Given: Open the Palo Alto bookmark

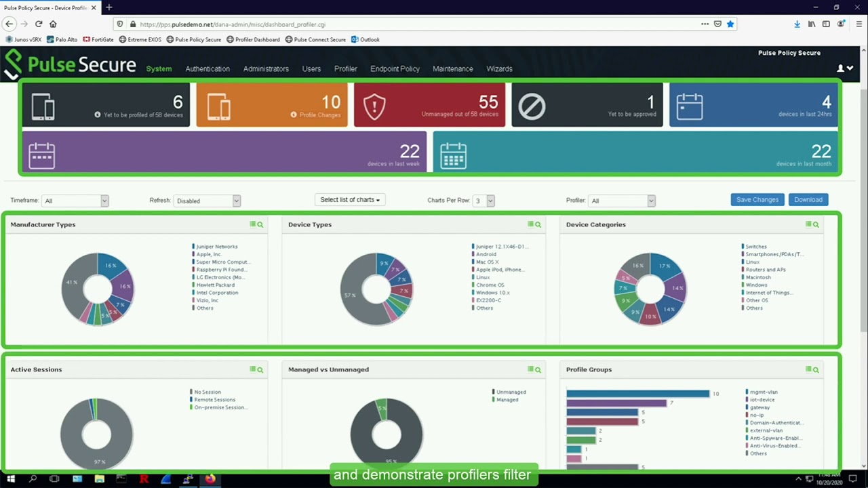Looking at the screenshot, I should [62, 39].
